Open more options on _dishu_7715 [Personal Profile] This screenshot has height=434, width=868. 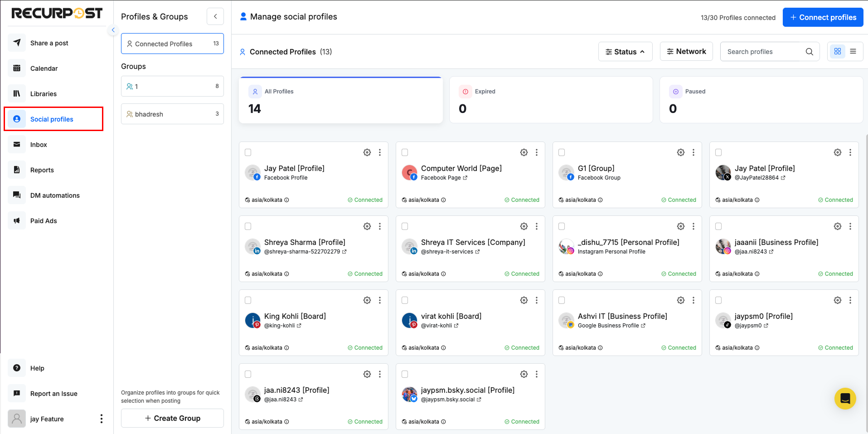(693, 226)
